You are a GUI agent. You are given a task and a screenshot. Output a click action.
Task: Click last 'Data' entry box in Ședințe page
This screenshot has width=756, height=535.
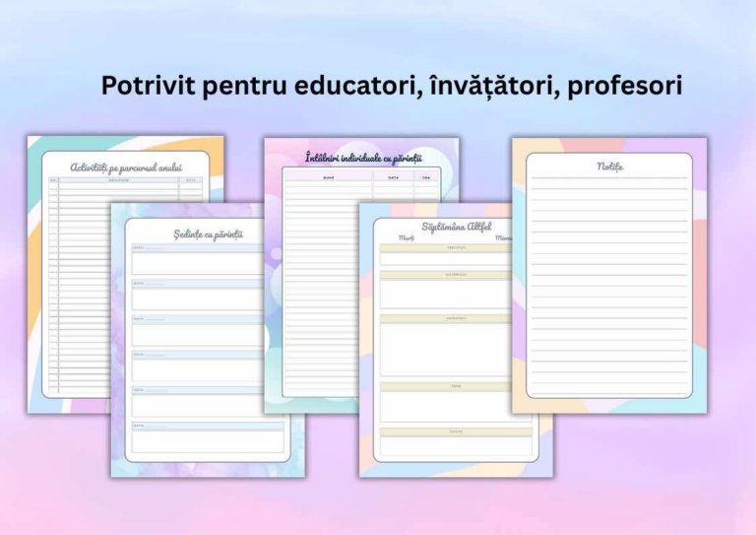208,440
